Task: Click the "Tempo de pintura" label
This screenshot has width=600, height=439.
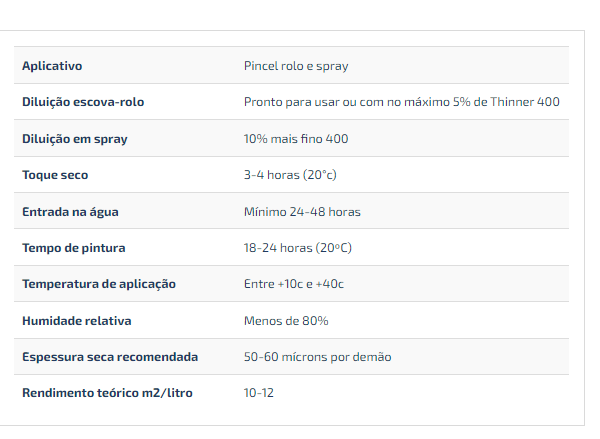Action: (74, 248)
